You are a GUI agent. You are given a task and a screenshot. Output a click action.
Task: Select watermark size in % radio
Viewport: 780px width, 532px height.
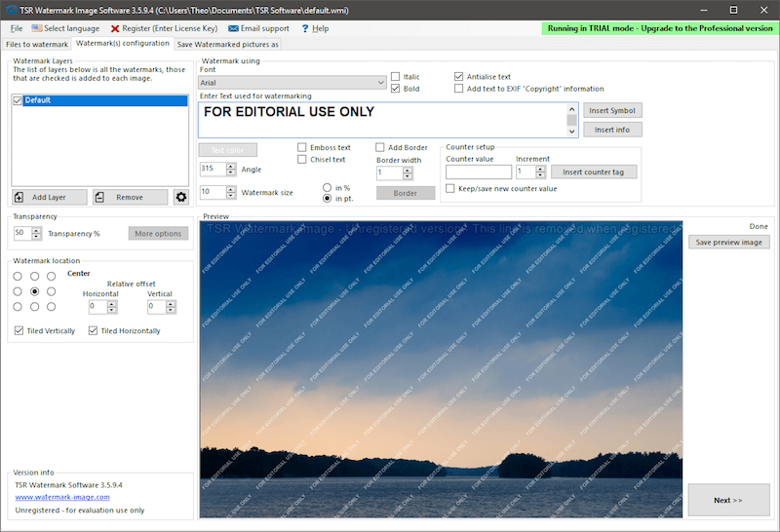(328, 187)
